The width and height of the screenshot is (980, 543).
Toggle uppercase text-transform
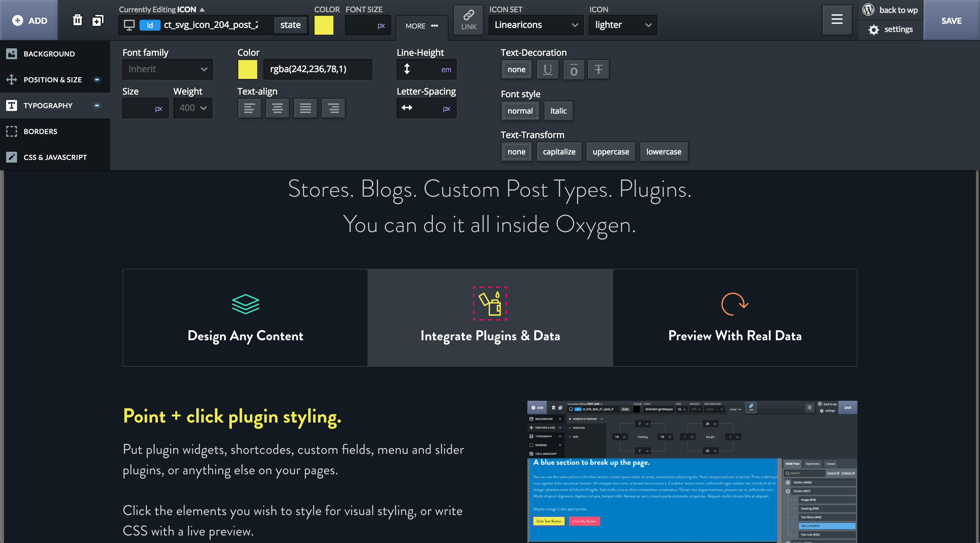[x=610, y=152]
